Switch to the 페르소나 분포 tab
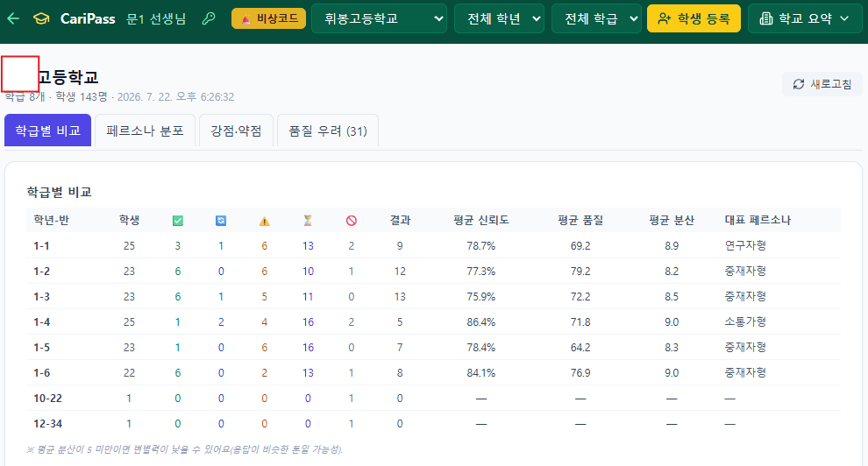This screenshot has width=868, height=466. pos(145,131)
